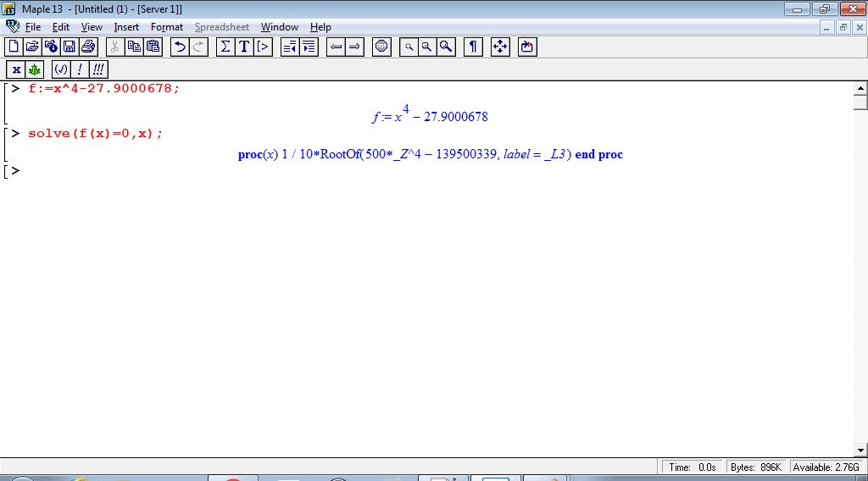This screenshot has height=481, width=868.
Task: Go forward with right arrow icon
Action: [355, 47]
